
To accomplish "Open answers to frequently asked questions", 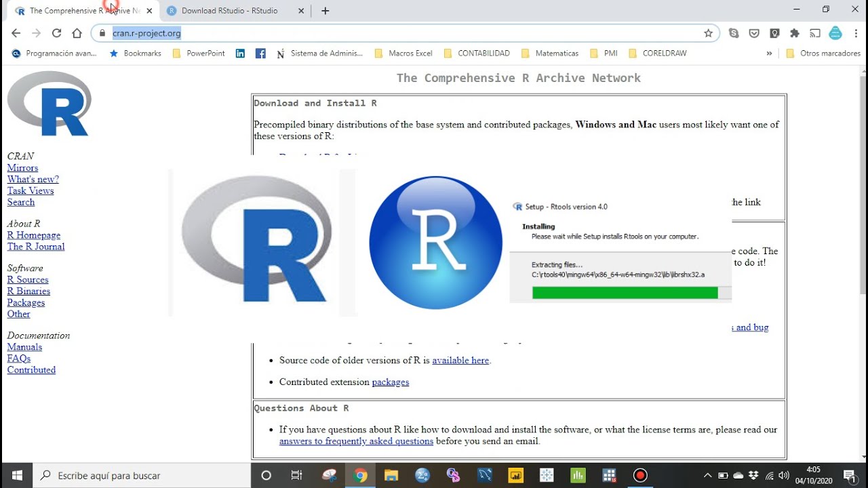I will [356, 441].
